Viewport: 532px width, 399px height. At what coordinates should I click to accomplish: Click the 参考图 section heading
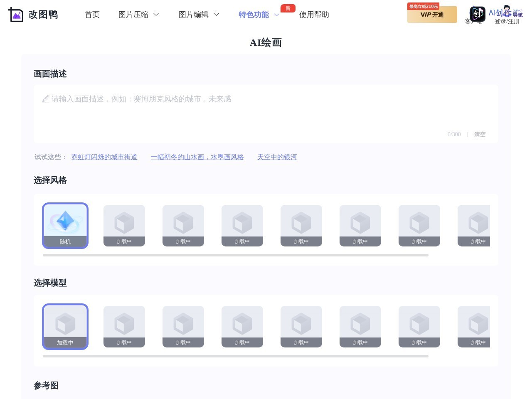point(46,386)
